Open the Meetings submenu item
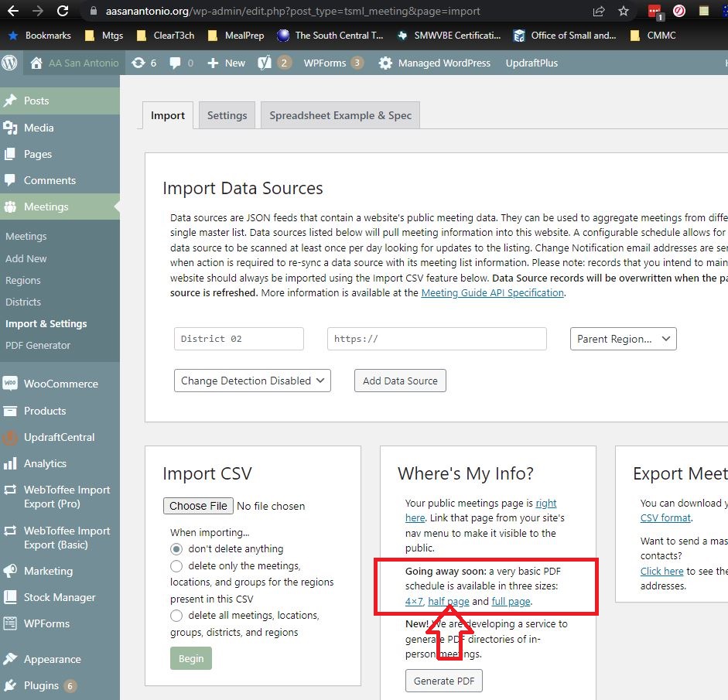The width and height of the screenshot is (728, 700). click(x=26, y=236)
